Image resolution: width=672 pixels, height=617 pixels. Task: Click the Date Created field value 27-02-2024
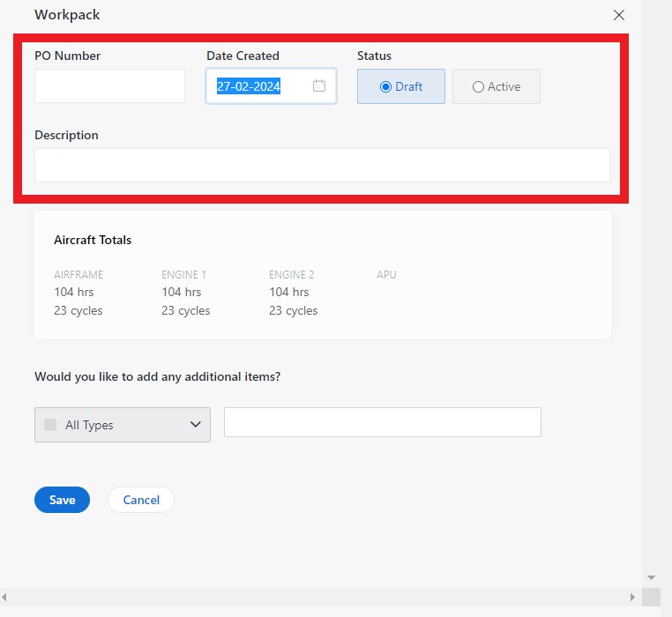point(249,86)
